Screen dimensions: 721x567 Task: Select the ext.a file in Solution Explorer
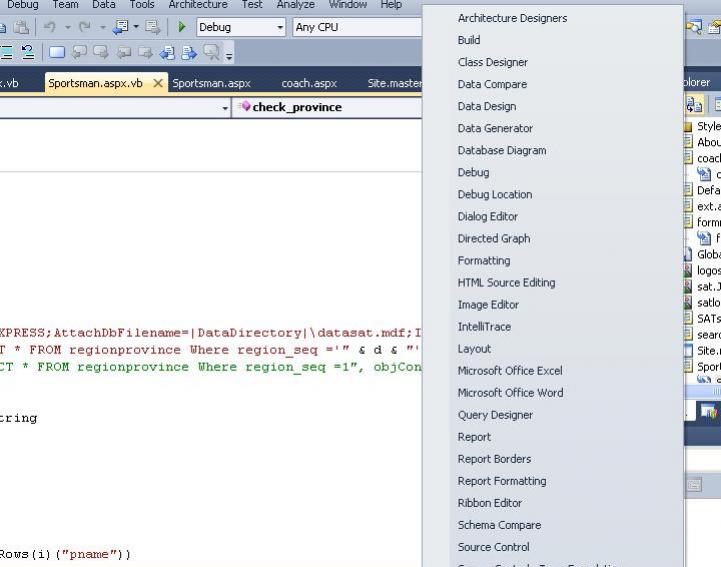tap(703, 206)
